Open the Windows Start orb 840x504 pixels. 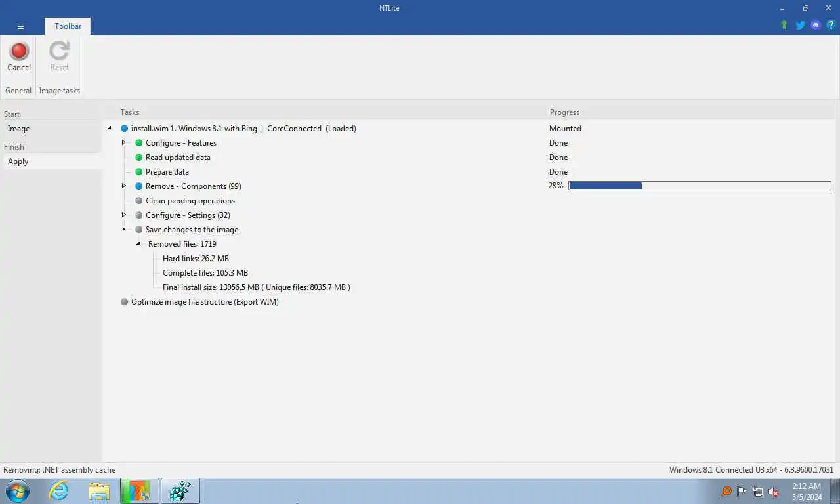[18, 491]
